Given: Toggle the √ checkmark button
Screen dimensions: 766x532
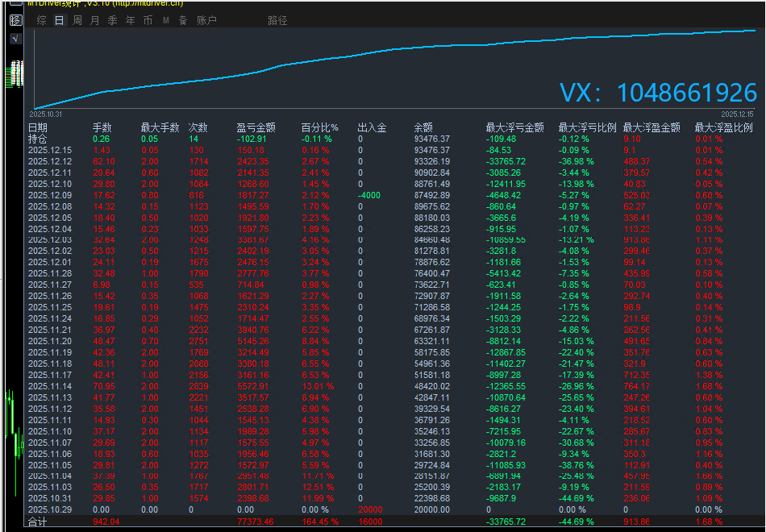Looking at the screenshot, I should click(x=16, y=39).
